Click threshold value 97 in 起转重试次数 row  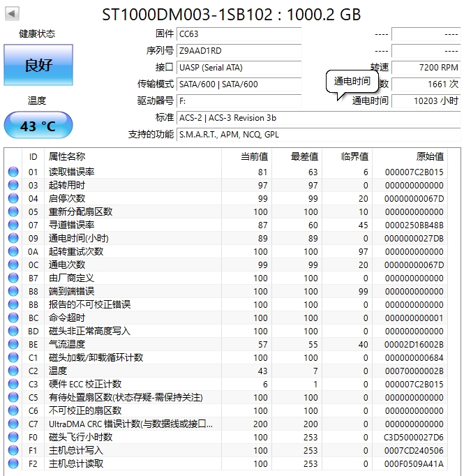tap(364, 252)
